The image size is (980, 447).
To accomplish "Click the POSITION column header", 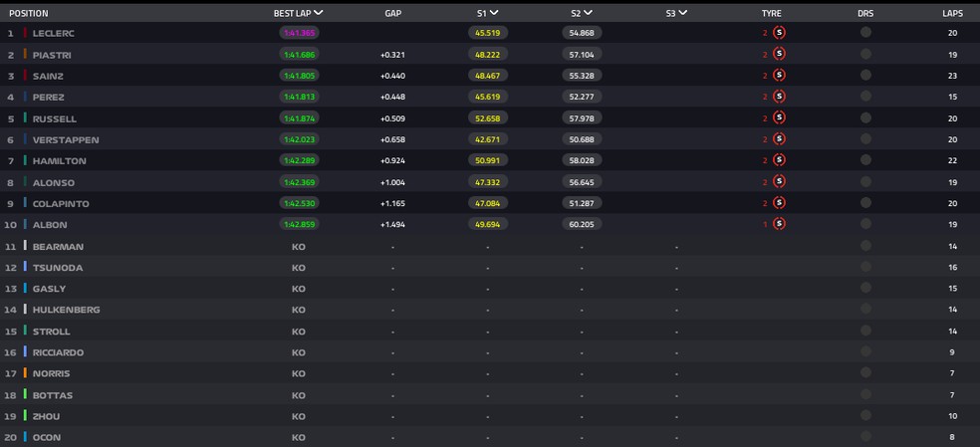I will [29, 13].
